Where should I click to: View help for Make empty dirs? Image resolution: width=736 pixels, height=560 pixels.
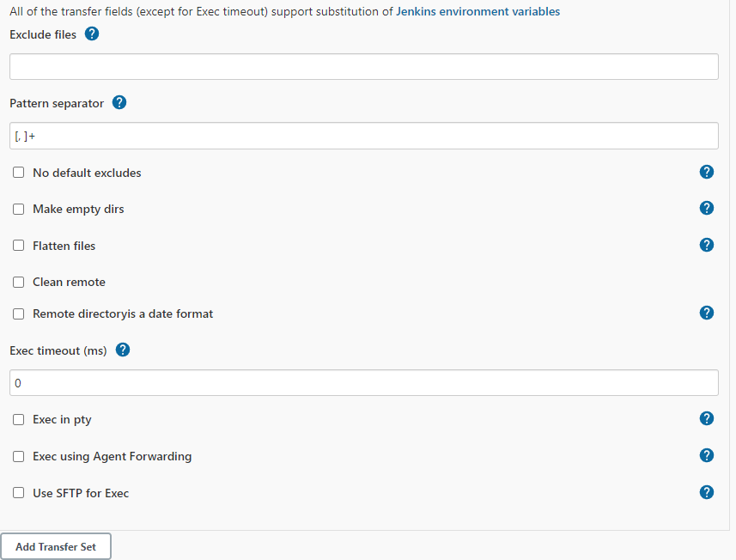(706, 208)
